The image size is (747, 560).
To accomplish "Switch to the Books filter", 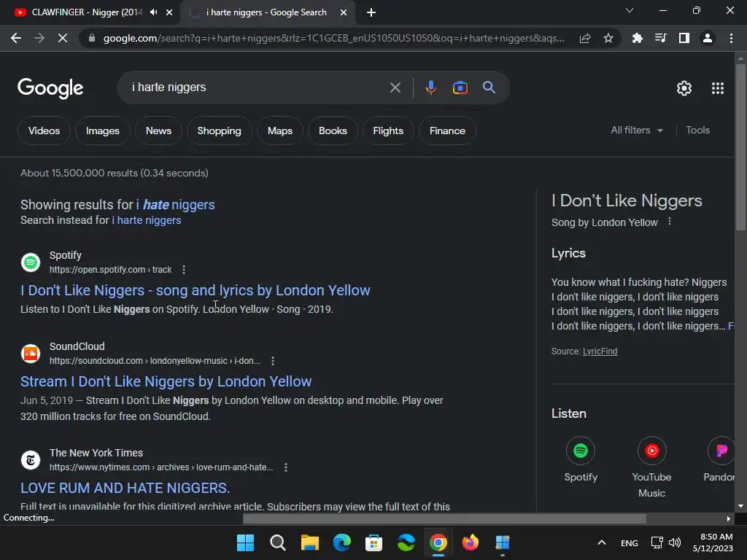I will [333, 131].
